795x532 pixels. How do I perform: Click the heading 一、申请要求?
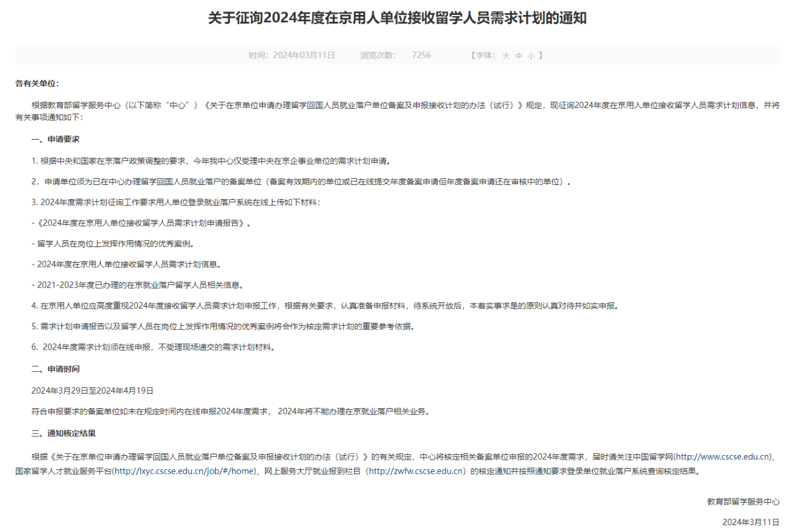[56, 140]
